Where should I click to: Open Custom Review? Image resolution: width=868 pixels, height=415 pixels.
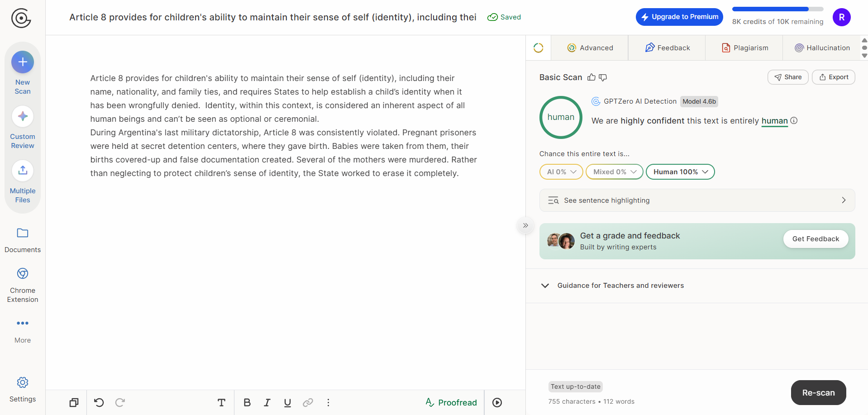point(23,128)
